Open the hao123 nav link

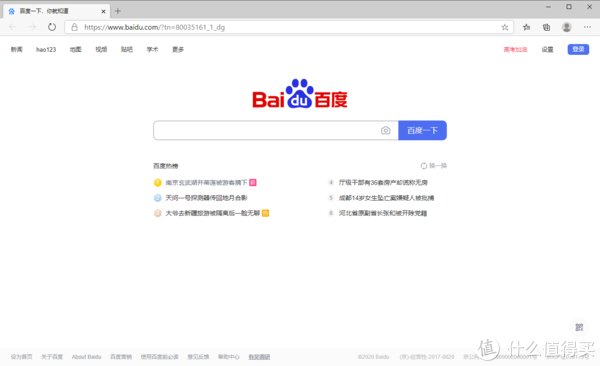(46, 49)
